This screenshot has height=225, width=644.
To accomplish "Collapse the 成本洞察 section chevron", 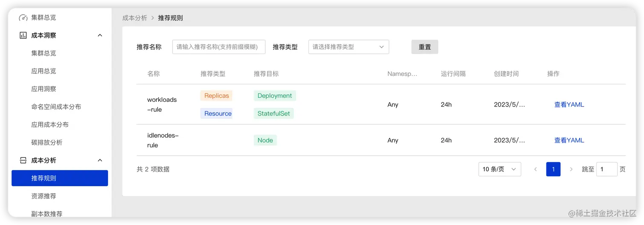I will click(100, 35).
